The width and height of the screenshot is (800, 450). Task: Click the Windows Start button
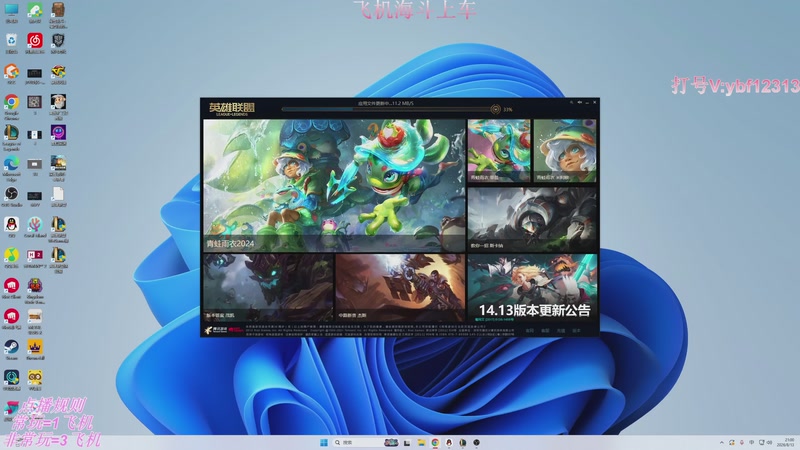[323, 442]
